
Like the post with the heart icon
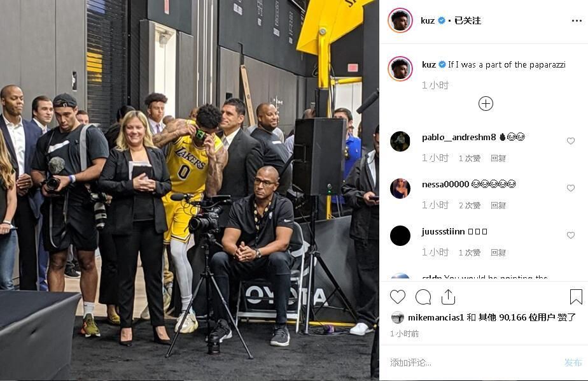tap(398, 297)
